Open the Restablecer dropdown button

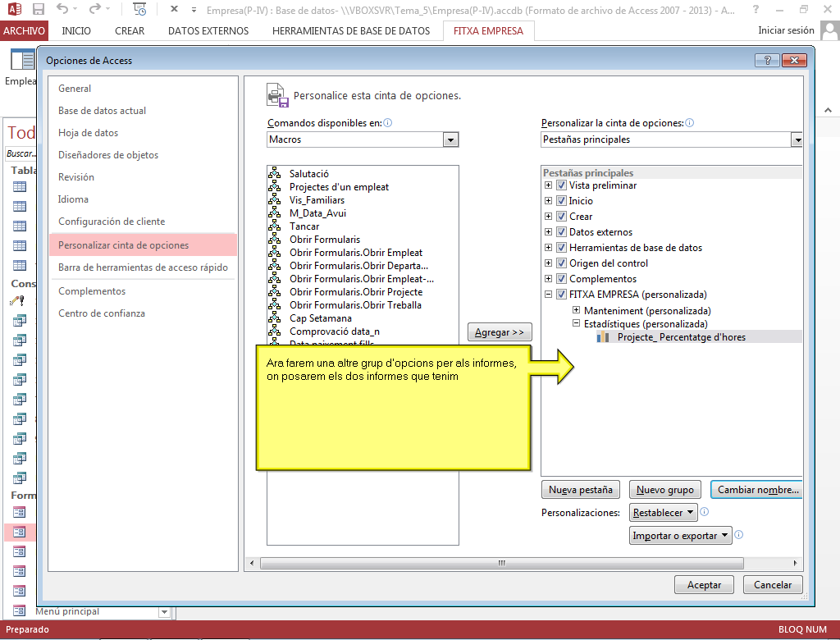tap(663, 513)
